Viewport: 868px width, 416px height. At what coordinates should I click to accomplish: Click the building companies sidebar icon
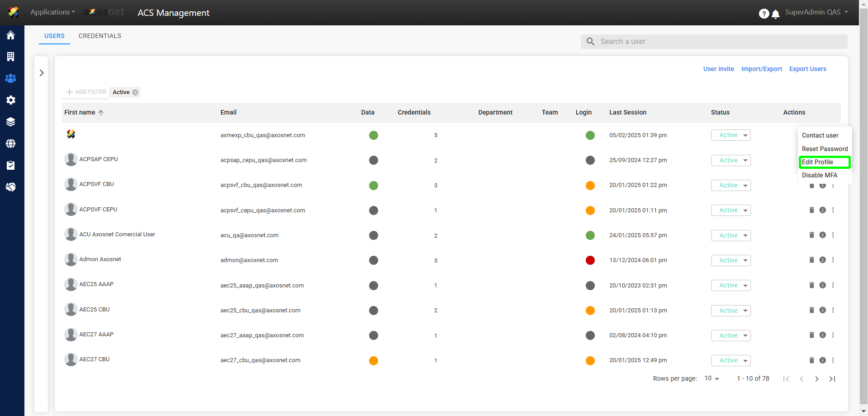point(11,57)
